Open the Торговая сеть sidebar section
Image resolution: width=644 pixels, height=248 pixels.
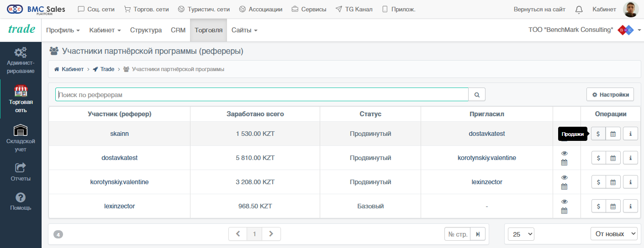click(21, 99)
